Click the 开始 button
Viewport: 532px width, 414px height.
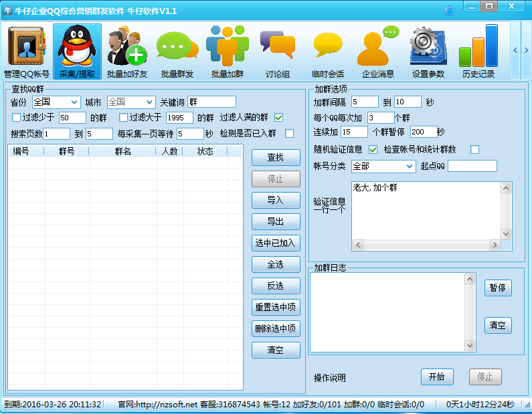pos(437,377)
